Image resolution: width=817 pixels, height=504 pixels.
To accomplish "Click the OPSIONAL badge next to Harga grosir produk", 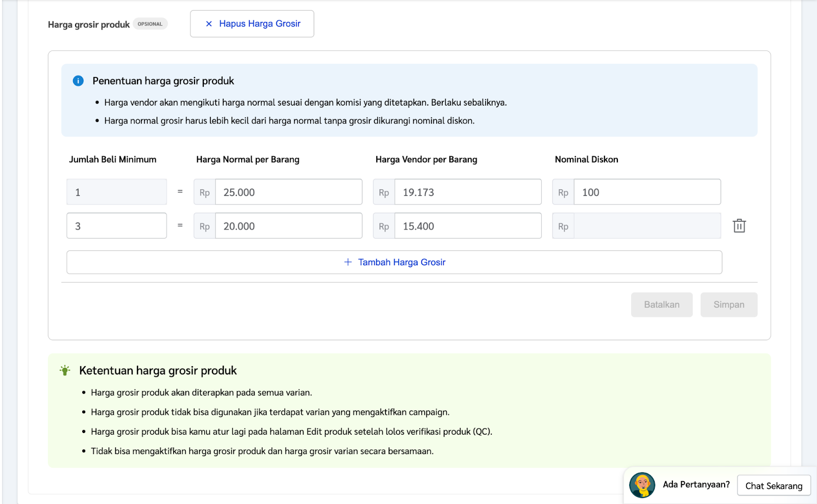I will coord(151,23).
